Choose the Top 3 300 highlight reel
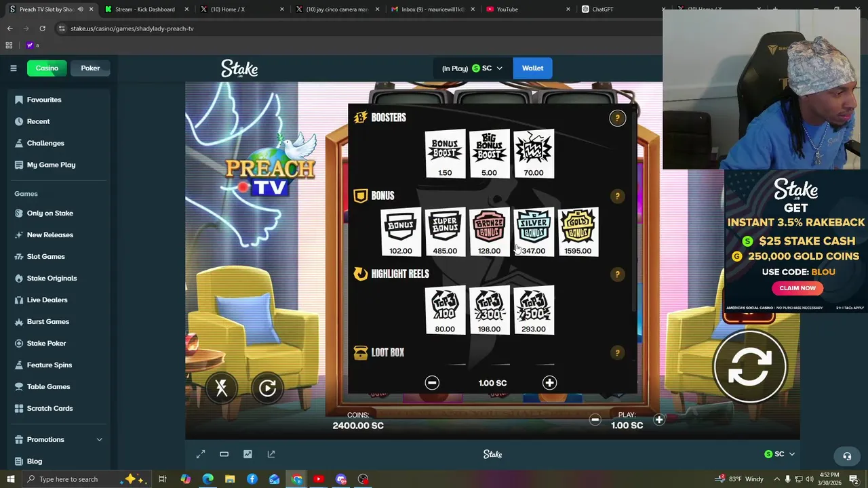This screenshot has width=868, height=488. [489, 310]
